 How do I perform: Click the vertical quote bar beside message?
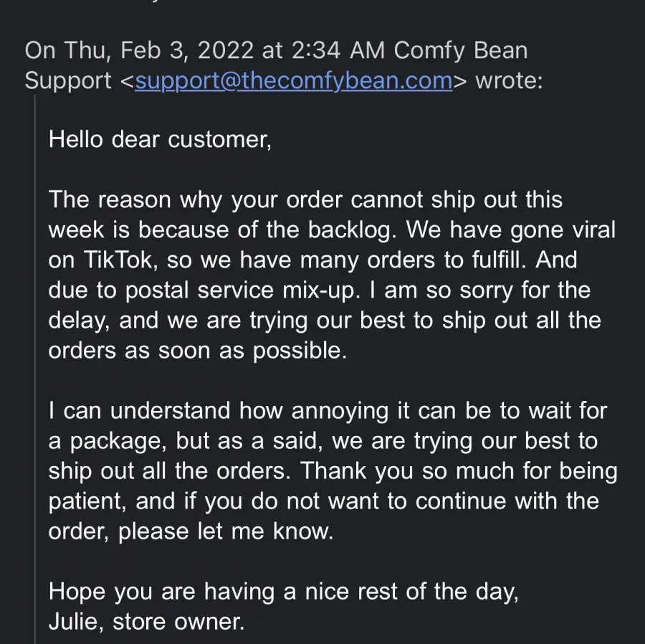(35, 369)
